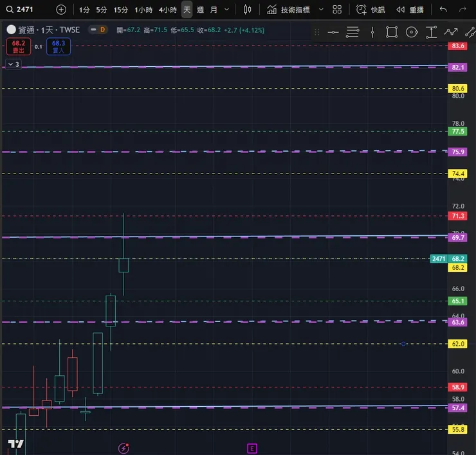
Task: Open symbol search showing 2471
Action: coord(20,10)
